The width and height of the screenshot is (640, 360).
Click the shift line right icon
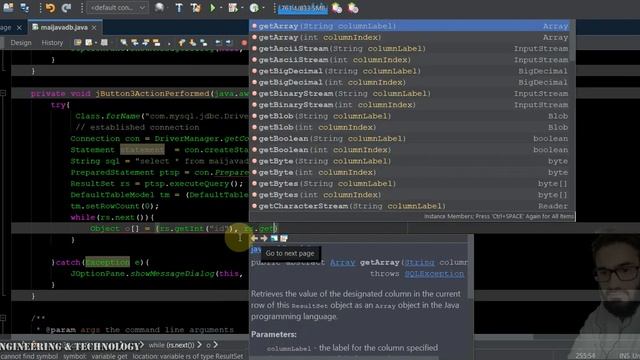tap(229, 42)
